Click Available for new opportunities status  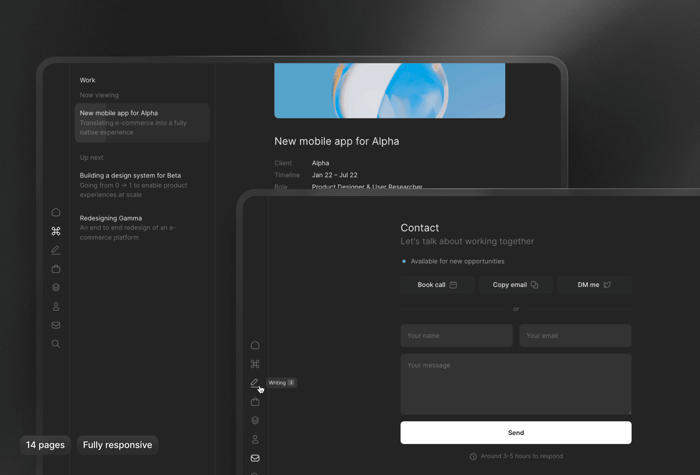tap(453, 261)
